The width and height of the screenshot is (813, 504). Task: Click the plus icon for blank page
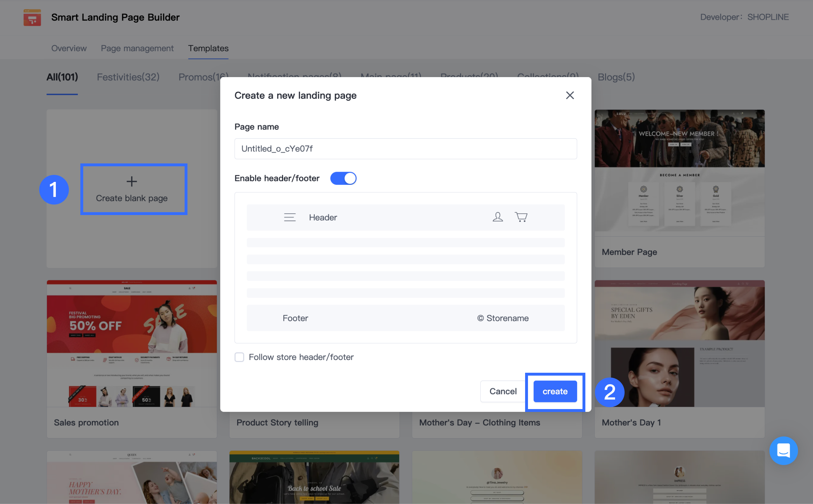(x=131, y=181)
